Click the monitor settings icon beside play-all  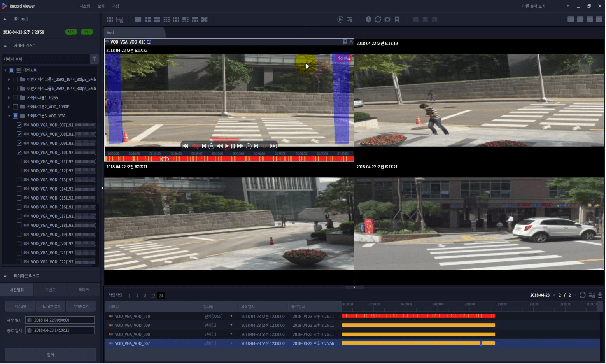[350, 19]
